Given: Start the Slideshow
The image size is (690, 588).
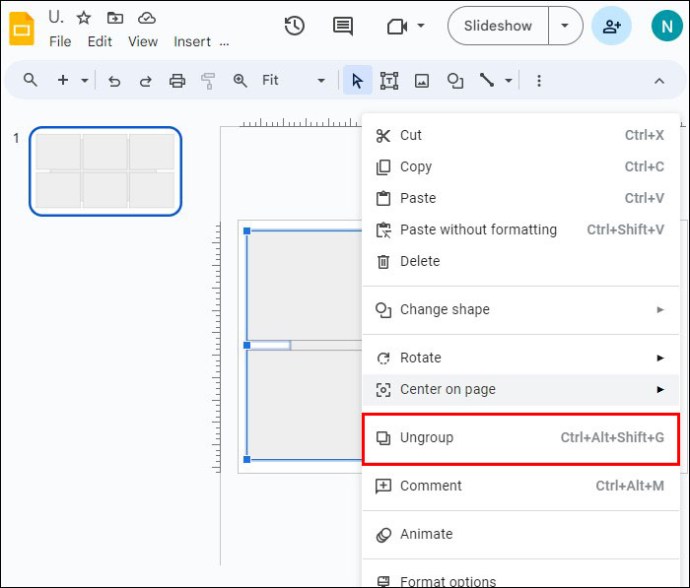Looking at the screenshot, I should pyautogui.click(x=498, y=26).
